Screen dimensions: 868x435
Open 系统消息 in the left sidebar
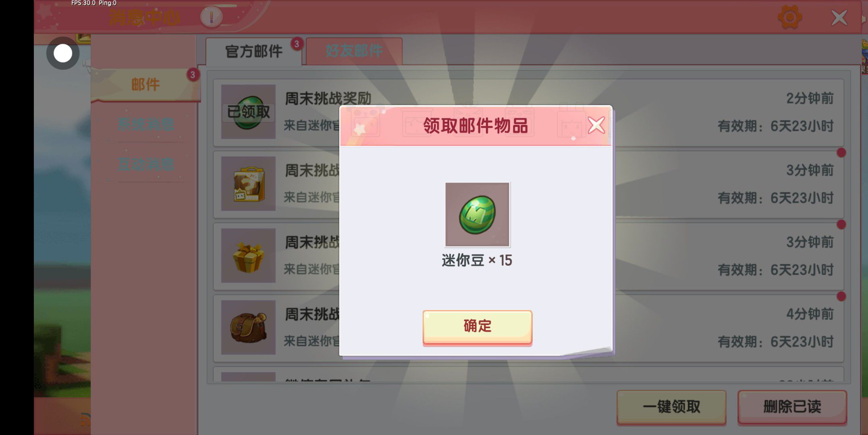pos(145,124)
